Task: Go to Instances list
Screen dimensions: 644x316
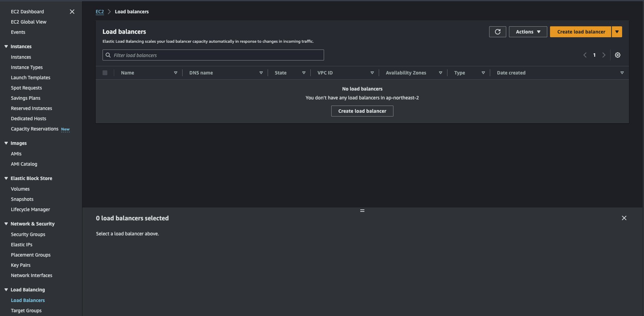Action: (21, 57)
